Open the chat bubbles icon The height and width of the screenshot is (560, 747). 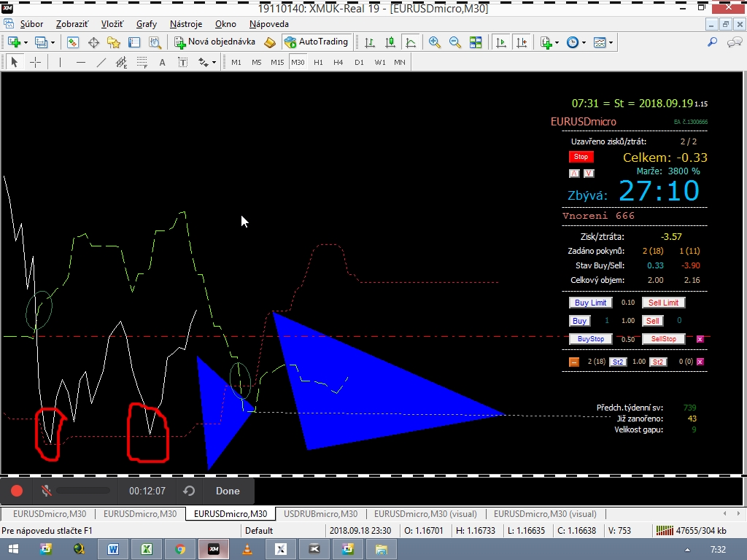[x=735, y=42]
